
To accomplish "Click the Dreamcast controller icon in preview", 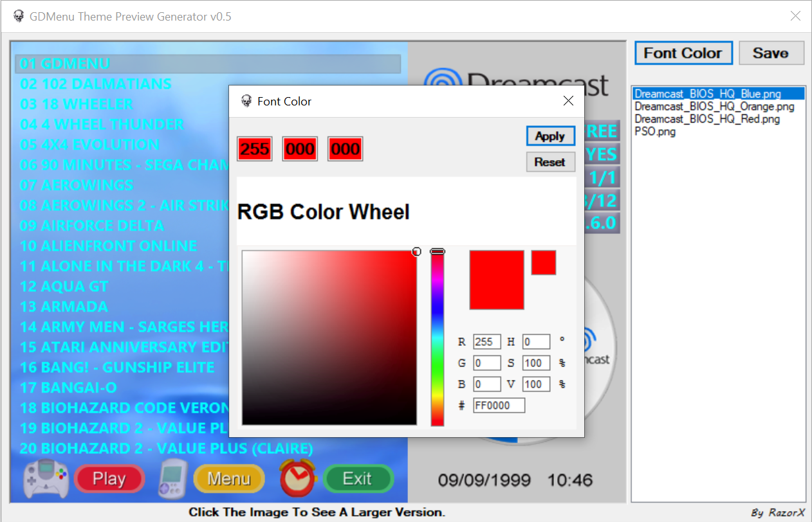I will coord(46,478).
